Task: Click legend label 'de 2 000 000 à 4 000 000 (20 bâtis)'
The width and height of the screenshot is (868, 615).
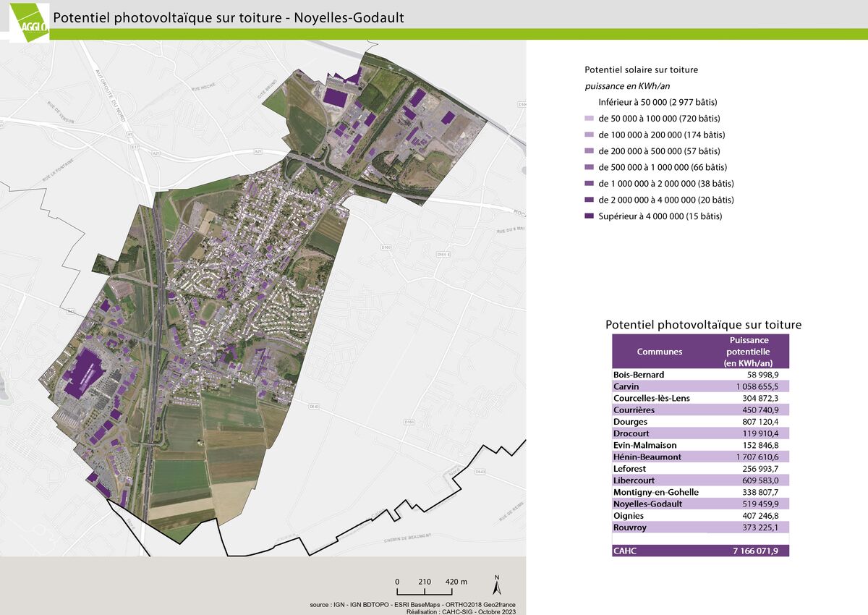Action: click(x=665, y=200)
